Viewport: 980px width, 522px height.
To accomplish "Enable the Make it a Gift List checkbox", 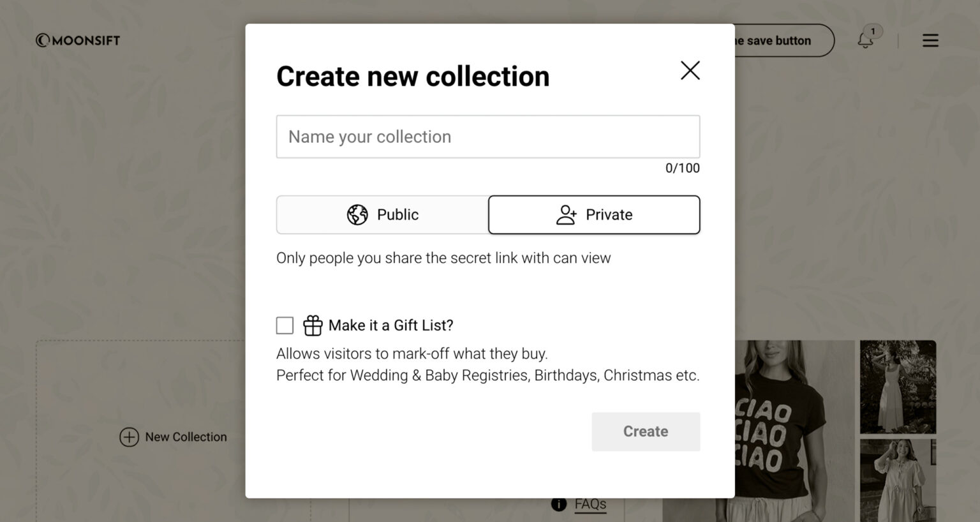I will [285, 325].
